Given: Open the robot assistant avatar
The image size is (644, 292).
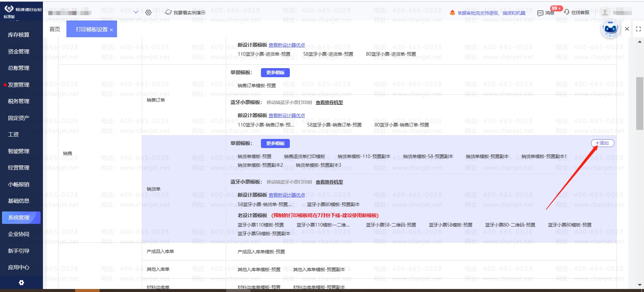Looking at the screenshot, I should point(610,29).
